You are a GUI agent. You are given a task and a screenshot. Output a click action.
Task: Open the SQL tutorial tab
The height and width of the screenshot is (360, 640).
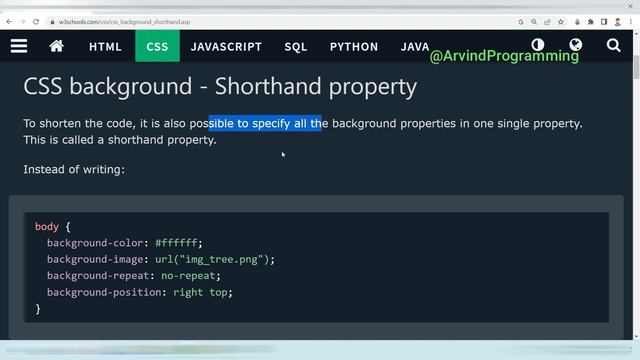pyautogui.click(x=296, y=47)
